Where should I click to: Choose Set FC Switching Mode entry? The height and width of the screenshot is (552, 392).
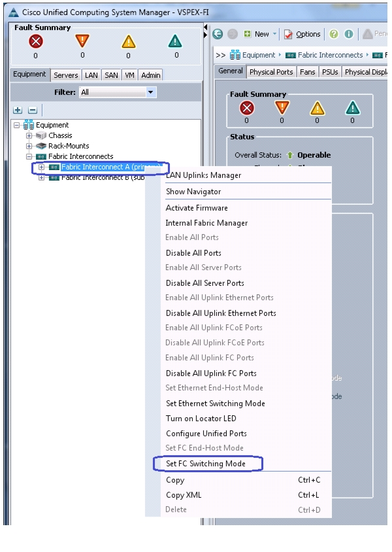[206, 464]
